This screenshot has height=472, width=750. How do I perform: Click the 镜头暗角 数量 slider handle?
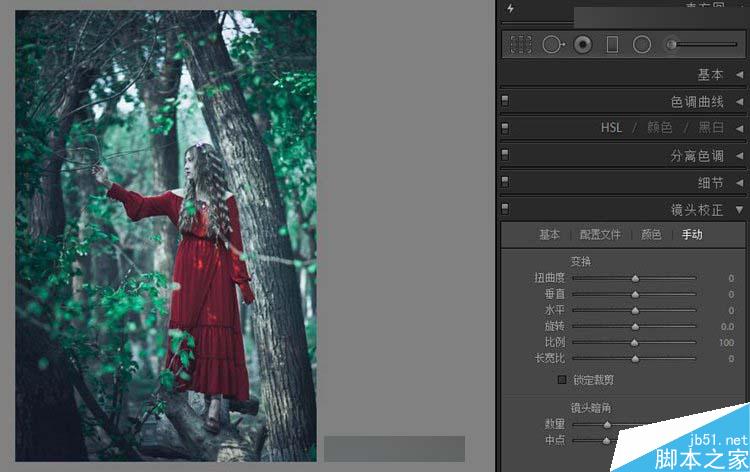[607, 424]
